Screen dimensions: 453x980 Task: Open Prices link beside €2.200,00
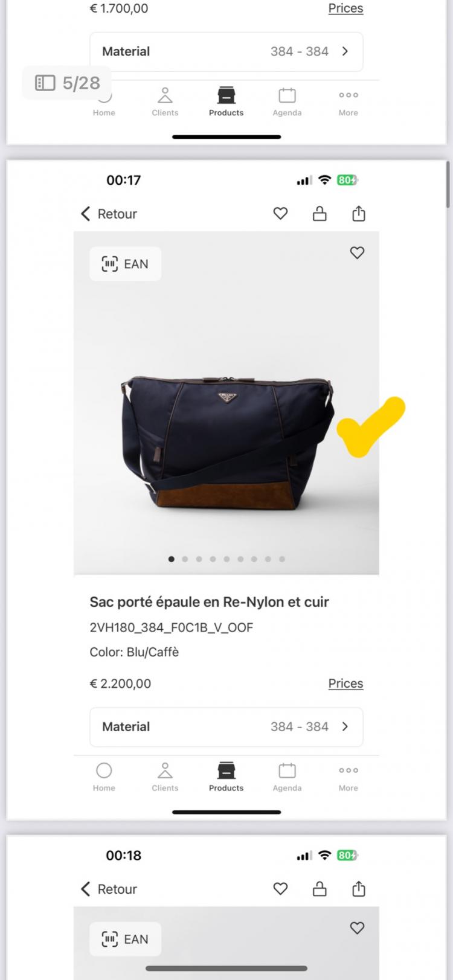tap(345, 684)
